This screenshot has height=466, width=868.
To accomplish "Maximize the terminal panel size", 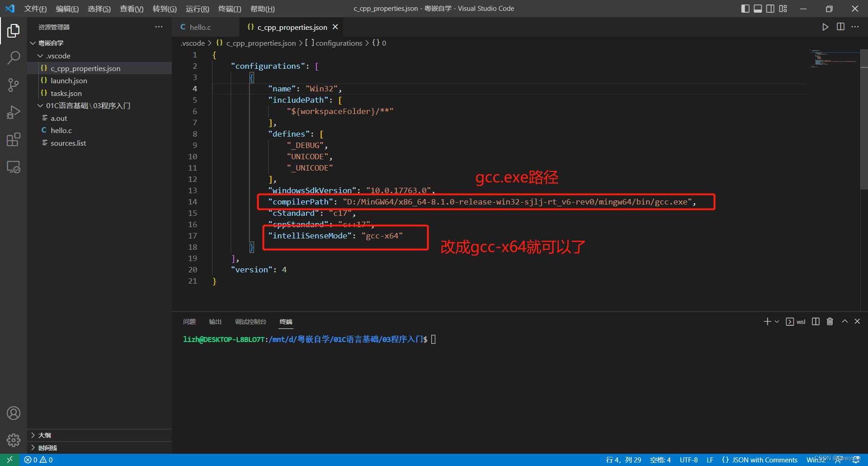I will point(844,321).
